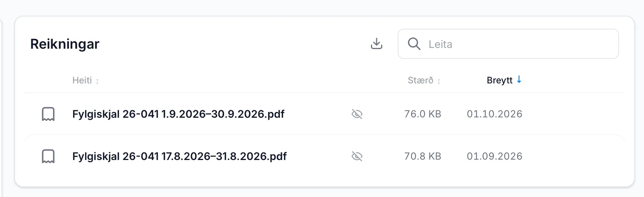644x197 pixels.
Task: Open Fylgiskjal 26-041 17.8.2026–31.8.2026.pdf
Action: (x=179, y=156)
